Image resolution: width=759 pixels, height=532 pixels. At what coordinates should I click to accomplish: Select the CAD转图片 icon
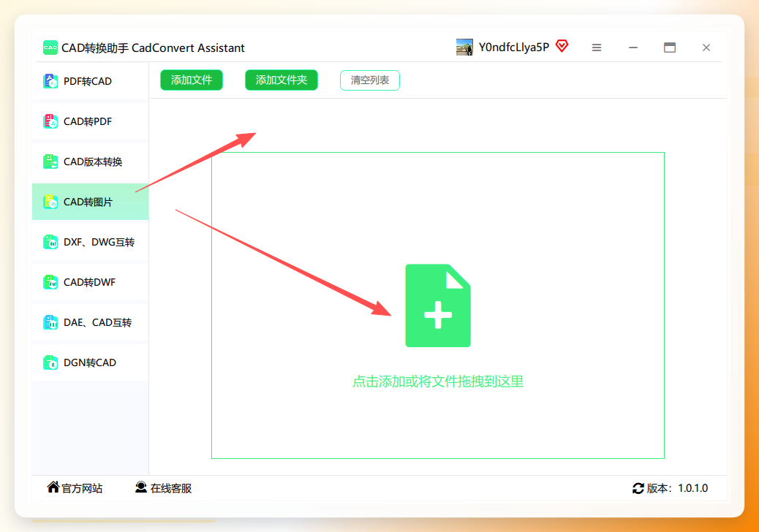coord(50,202)
